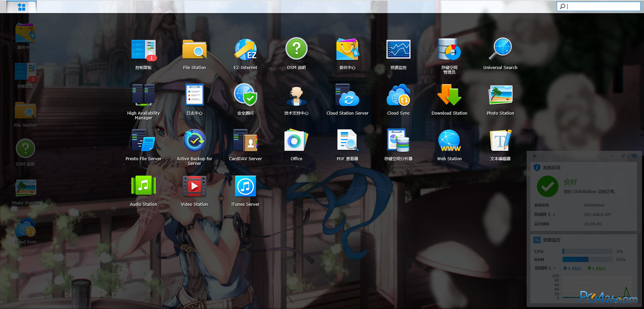This screenshot has height=309, width=644.
Task: Add a widget with the plus button
Action: tap(535, 156)
